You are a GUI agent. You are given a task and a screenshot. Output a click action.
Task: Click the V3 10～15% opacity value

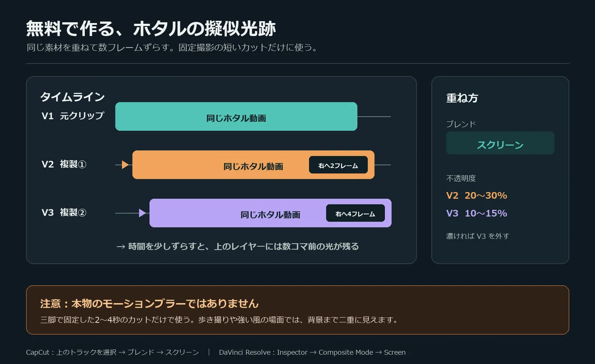pos(476,213)
